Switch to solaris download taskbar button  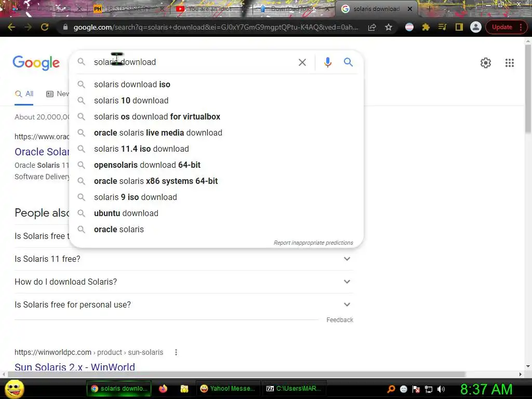[x=119, y=389]
